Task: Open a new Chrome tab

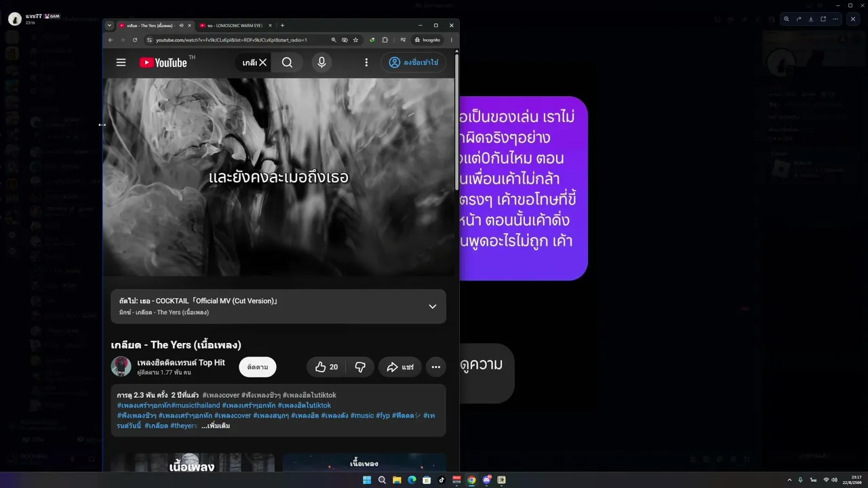Action: click(282, 26)
